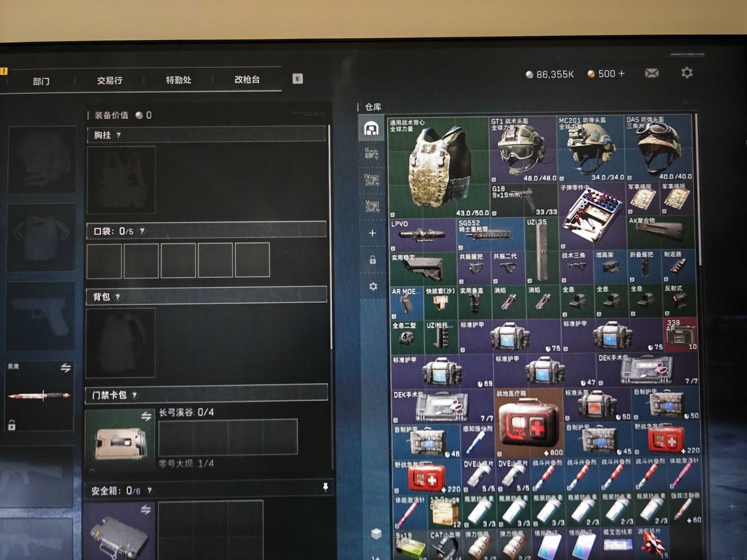Select the GT1 战术头盔 helmet
747x560 pixels.
(523, 149)
